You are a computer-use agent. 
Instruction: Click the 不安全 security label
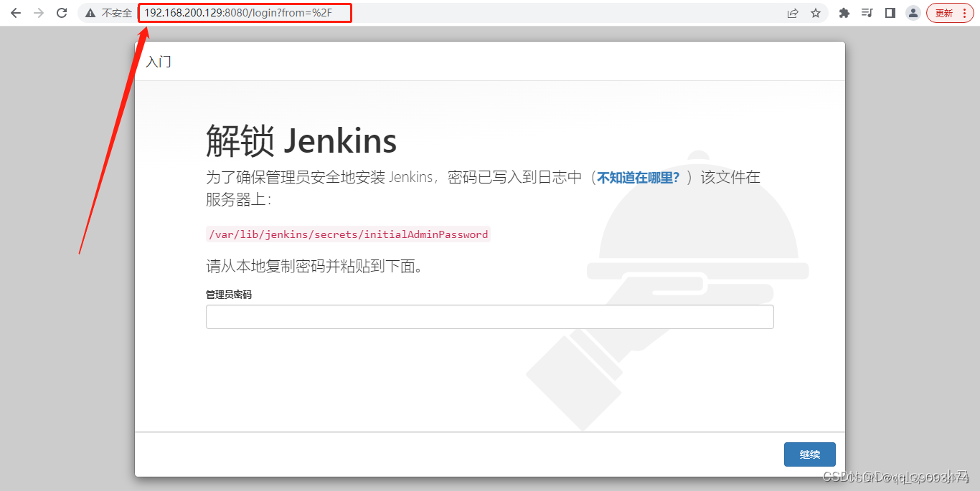117,13
